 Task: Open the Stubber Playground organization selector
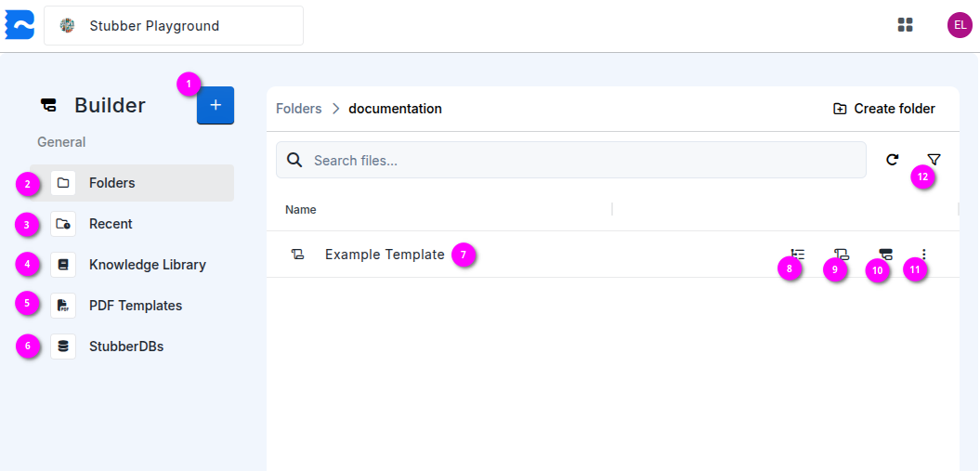174,26
